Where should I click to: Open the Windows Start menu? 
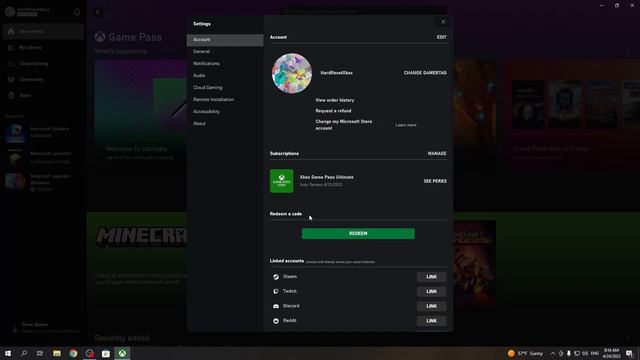point(8,353)
